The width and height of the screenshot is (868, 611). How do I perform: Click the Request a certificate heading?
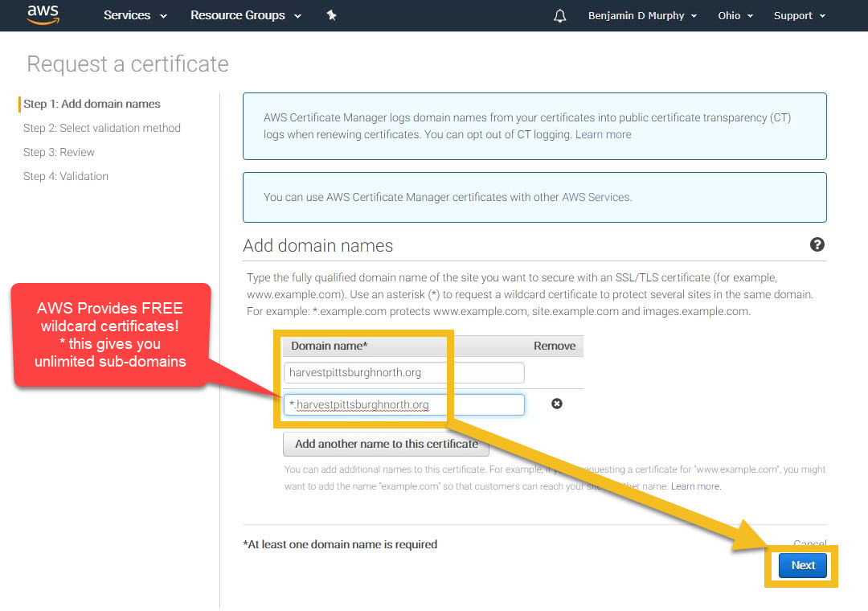click(x=128, y=64)
